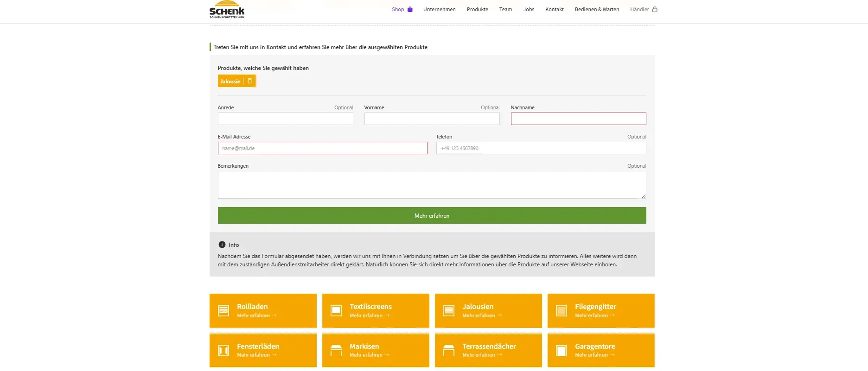
Task: Click the Bemerkungen resize handle
Action: [643, 196]
